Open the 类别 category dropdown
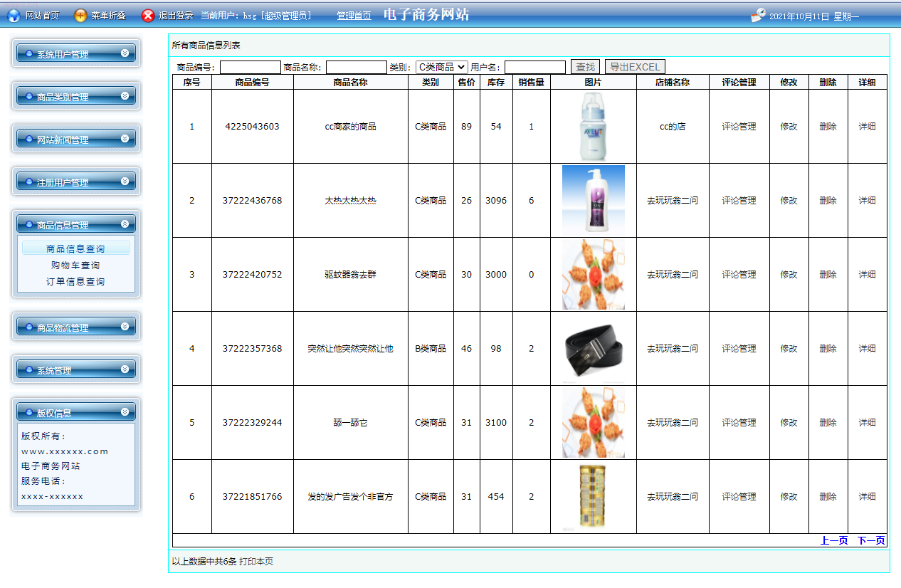Viewport: 901px width, 588px height. pos(441,67)
